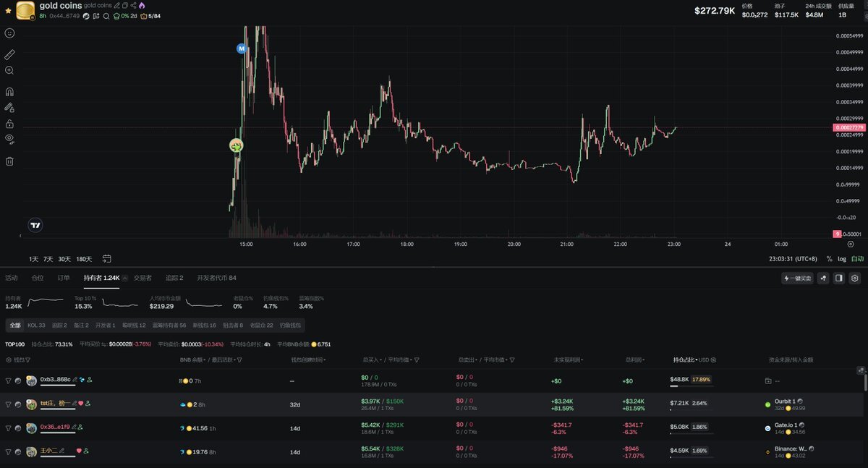This screenshot has width=868, height=468.
Task: Open wallet tst庄, 榜一
Action: point(55,403)
